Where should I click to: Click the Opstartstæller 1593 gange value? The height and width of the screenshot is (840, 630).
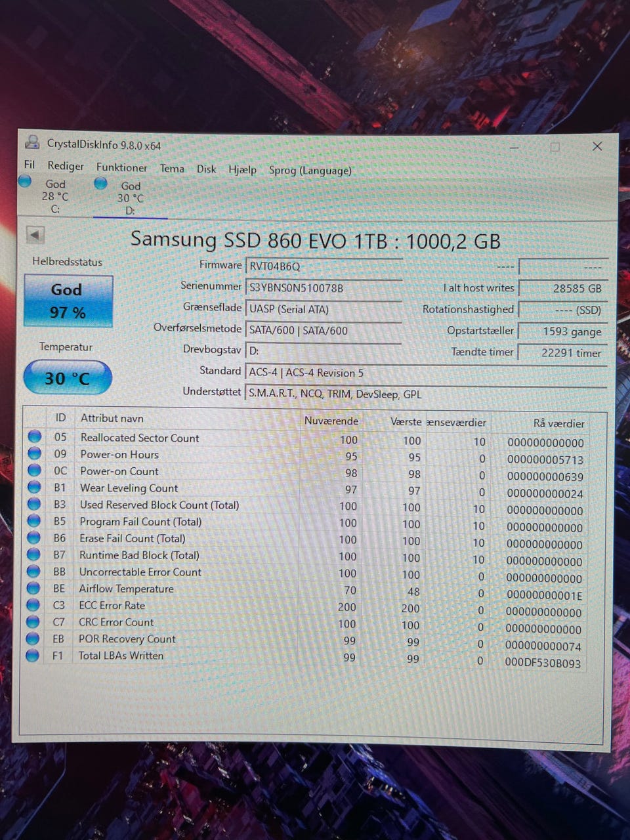[562, 331]
